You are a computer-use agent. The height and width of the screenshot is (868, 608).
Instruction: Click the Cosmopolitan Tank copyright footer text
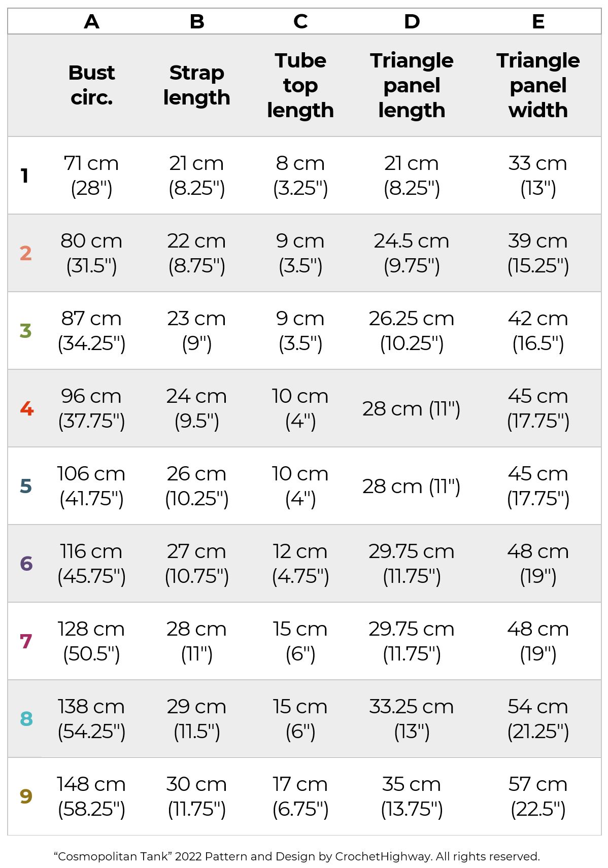(x=297, y=856)
